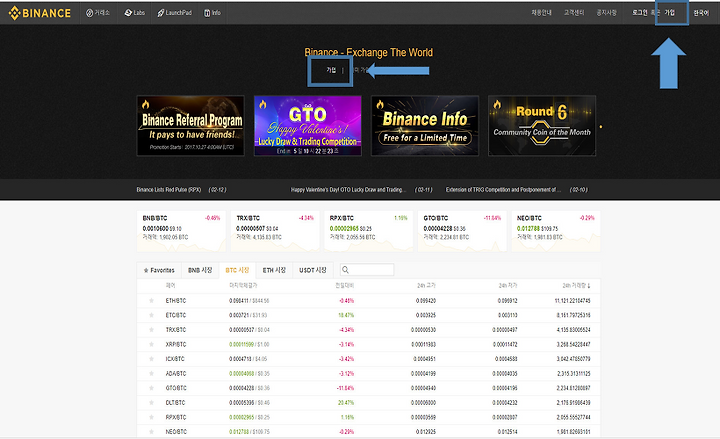The height and width of the screenshot is (439, 720).
Task: Open the exchange (거래소) menu
Action: [x=98, y=13]
